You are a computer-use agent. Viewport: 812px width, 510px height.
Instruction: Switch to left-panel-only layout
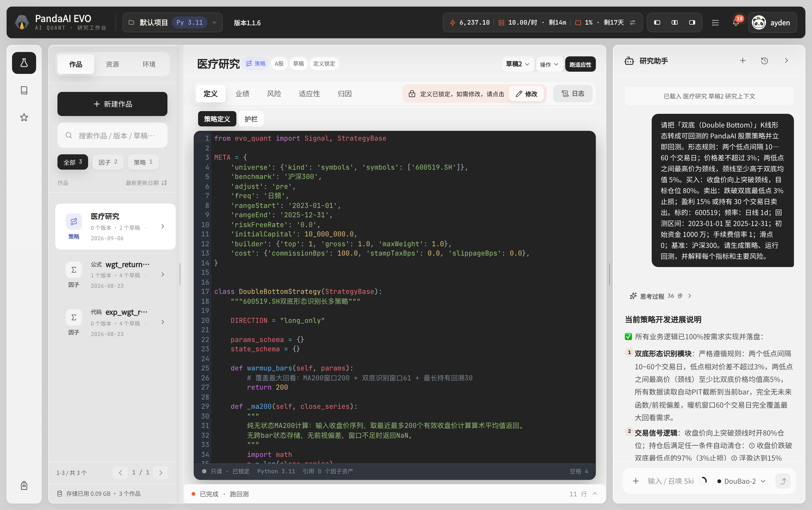657,23
